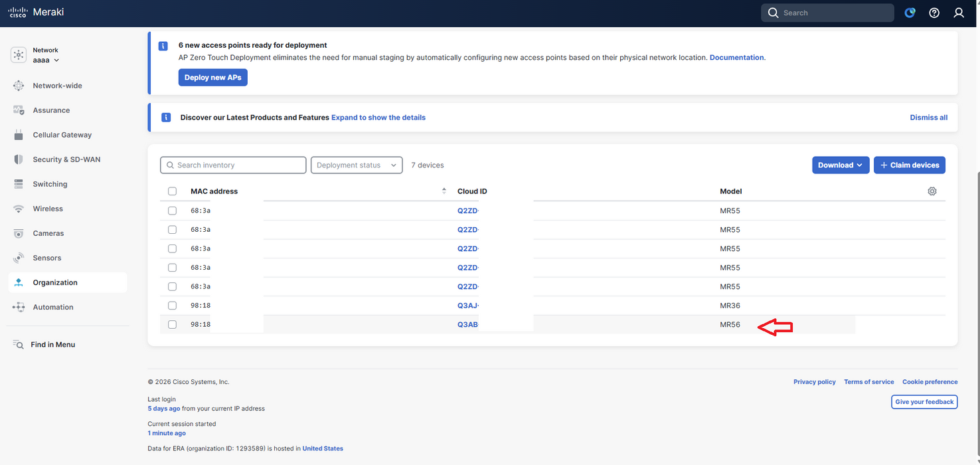Open Switching menu
The image size is (980, 465).
(50, 184)
